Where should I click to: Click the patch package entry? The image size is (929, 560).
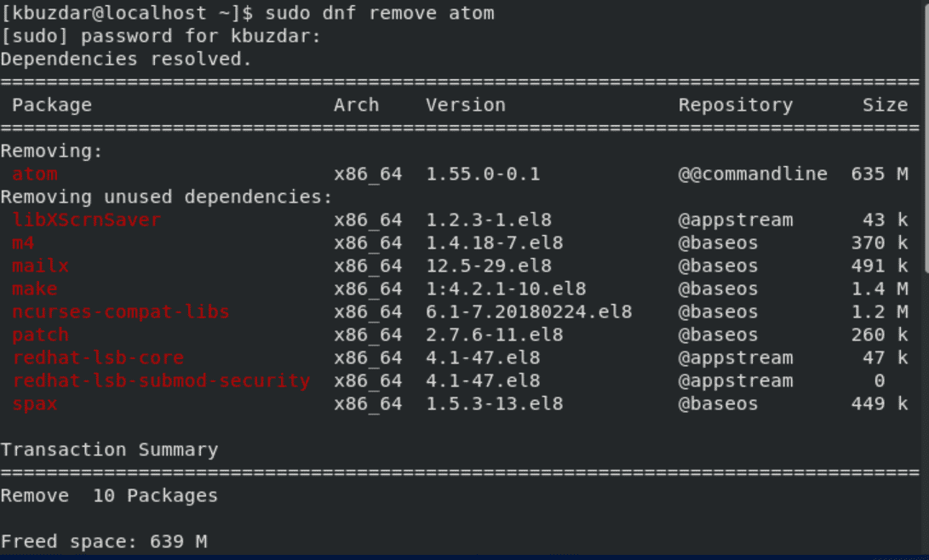[40, 335]
